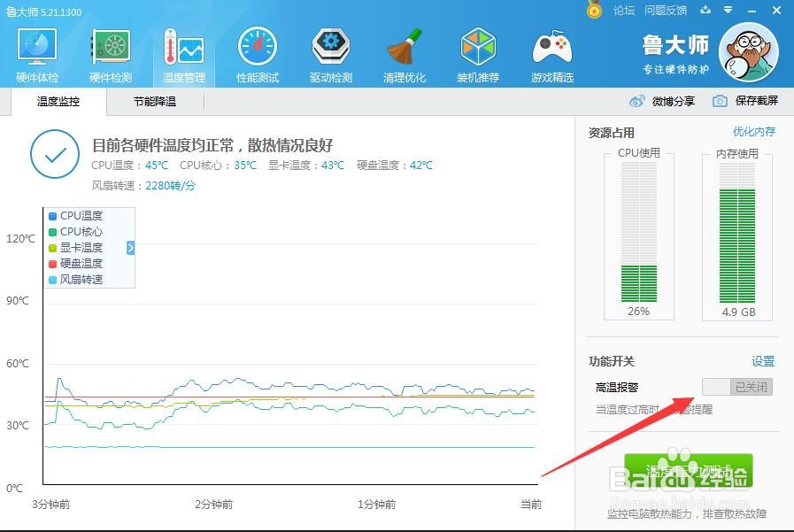The height and width of the screenshot is (532, 794).
Task: Start 温度压力测试 green button
Action: [689, 471]
